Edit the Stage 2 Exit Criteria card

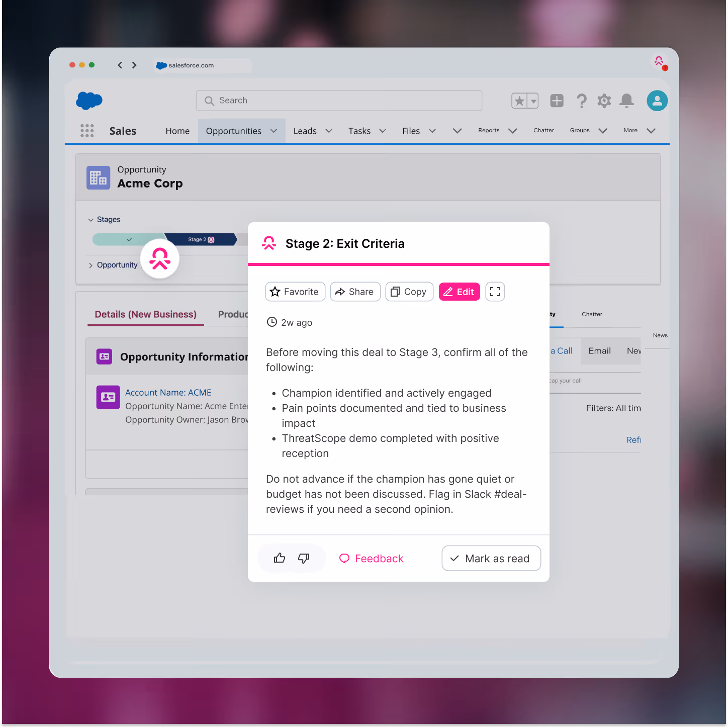[x=459, y=292]
